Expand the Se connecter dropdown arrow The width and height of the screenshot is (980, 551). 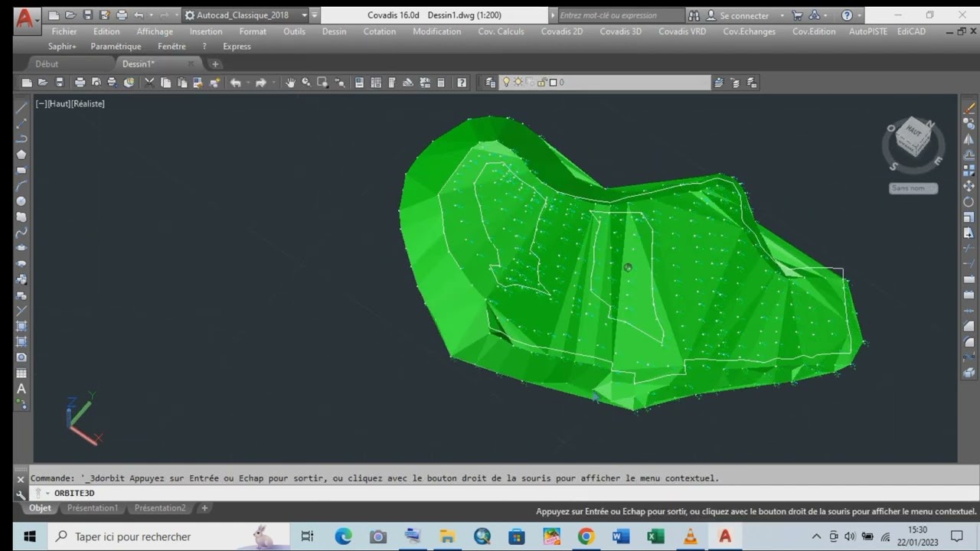[x=782, y=15]
